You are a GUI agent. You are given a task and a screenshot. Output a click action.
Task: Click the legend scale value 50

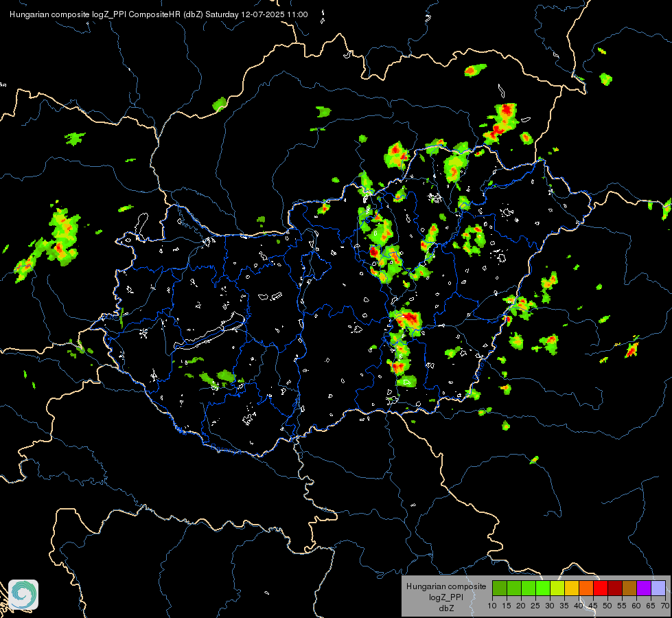click(607, 606)
